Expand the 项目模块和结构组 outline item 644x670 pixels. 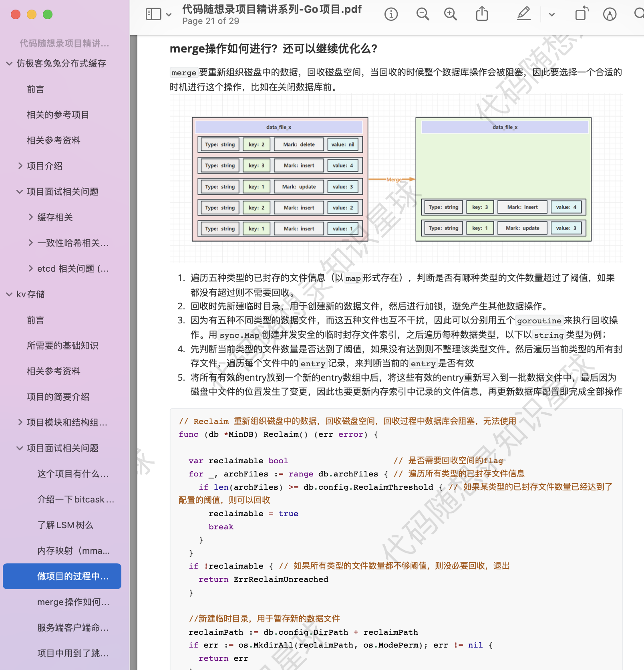coord(20,422)
